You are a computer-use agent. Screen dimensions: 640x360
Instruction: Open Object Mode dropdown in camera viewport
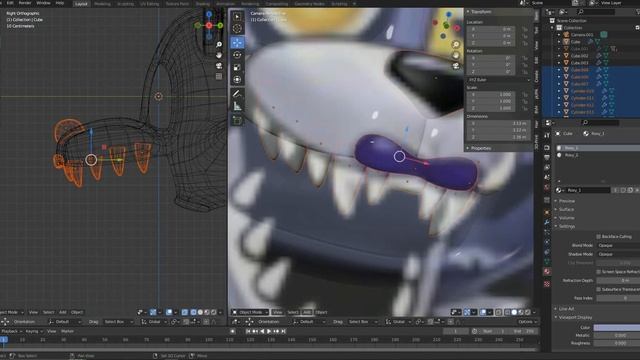click(x=251, y=312)
